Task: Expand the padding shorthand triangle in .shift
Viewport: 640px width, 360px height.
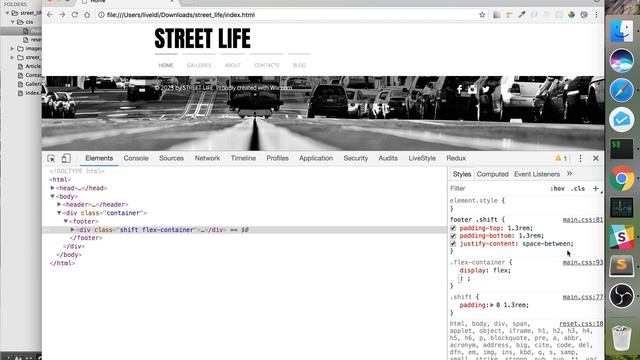Action: tap(492, 305)
